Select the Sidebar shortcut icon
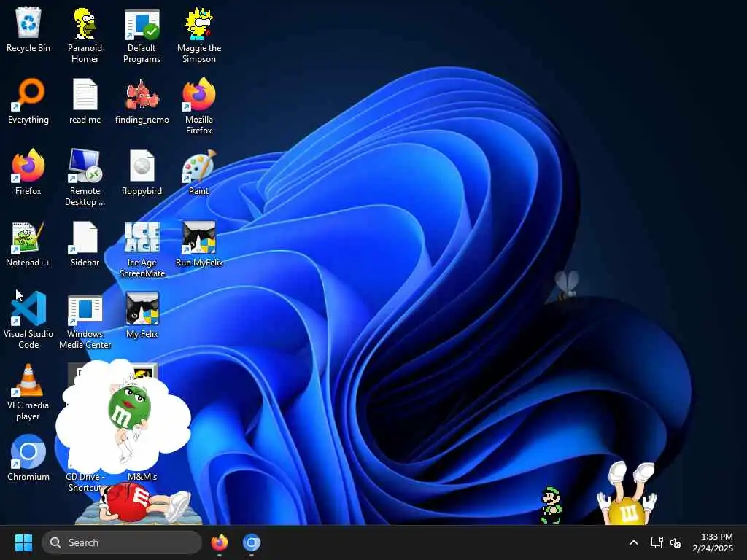This screenshot has height=560, width=747. pos(85,244)
